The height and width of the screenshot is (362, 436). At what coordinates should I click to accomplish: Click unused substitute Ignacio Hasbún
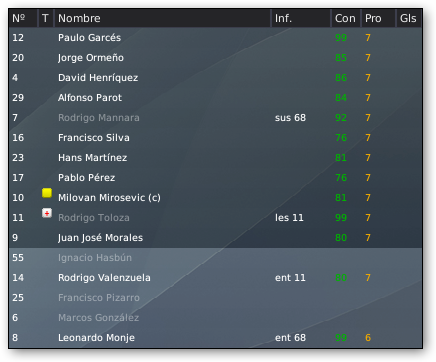(x=95, y=258)
